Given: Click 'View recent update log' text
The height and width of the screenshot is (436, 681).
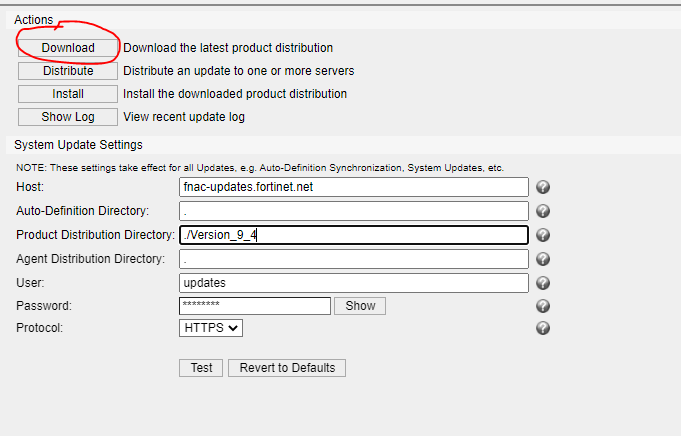Looking at the screenshot, I should [x=184, y=117].
